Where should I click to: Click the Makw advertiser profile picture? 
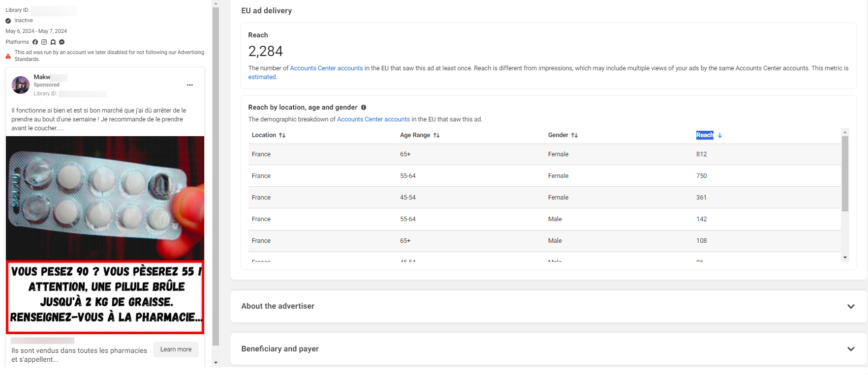[x=21, y=85]
